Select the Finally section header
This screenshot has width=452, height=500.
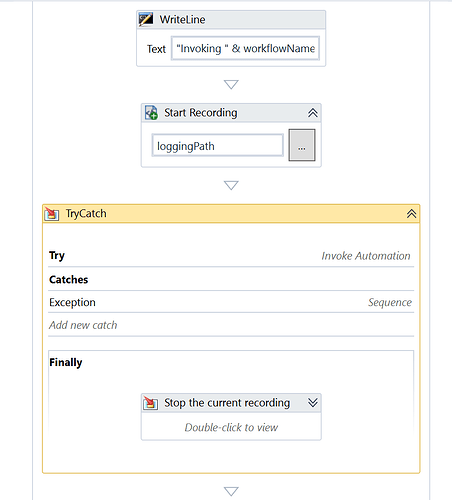coord(66,362)
